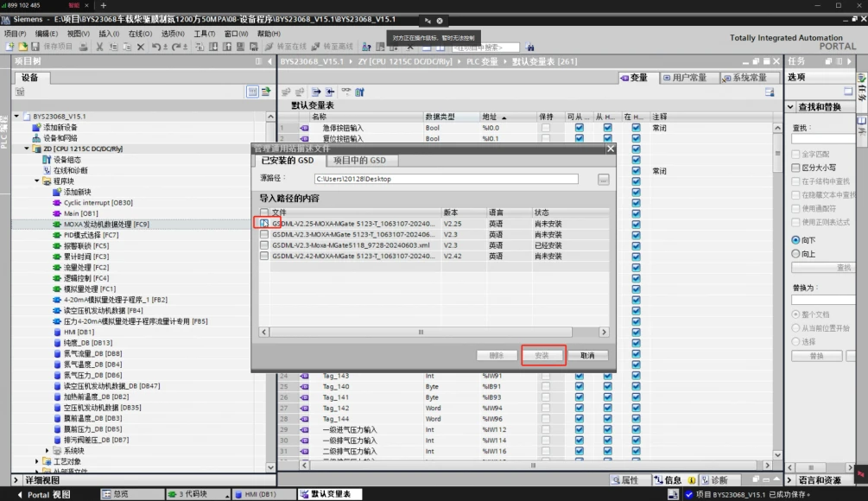868x501 pixels.
Task: Click the redo arrow icon
Action: tap(175, 47)
